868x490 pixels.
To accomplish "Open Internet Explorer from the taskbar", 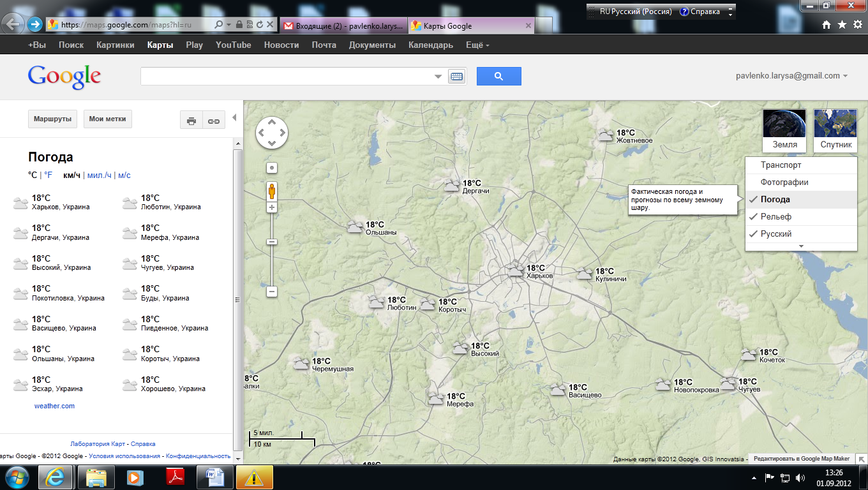I will pos(56,477).
